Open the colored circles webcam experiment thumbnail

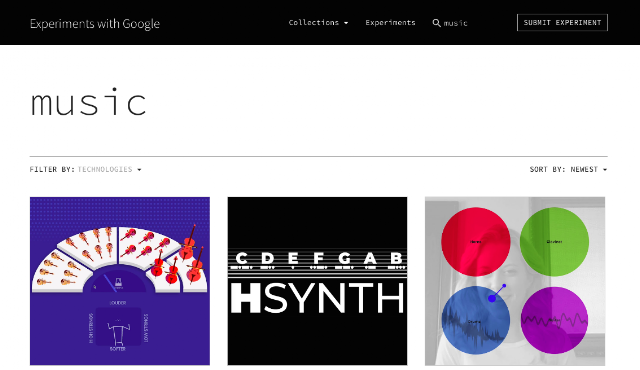515,281
